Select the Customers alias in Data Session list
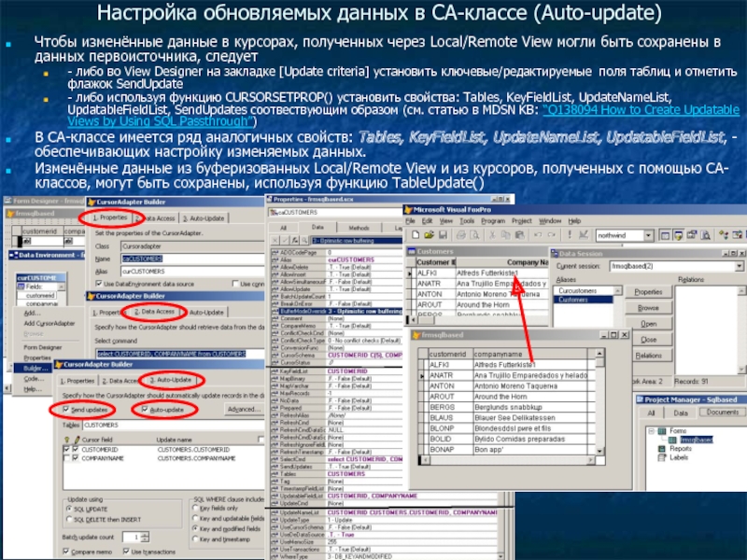 click(582, 300)
